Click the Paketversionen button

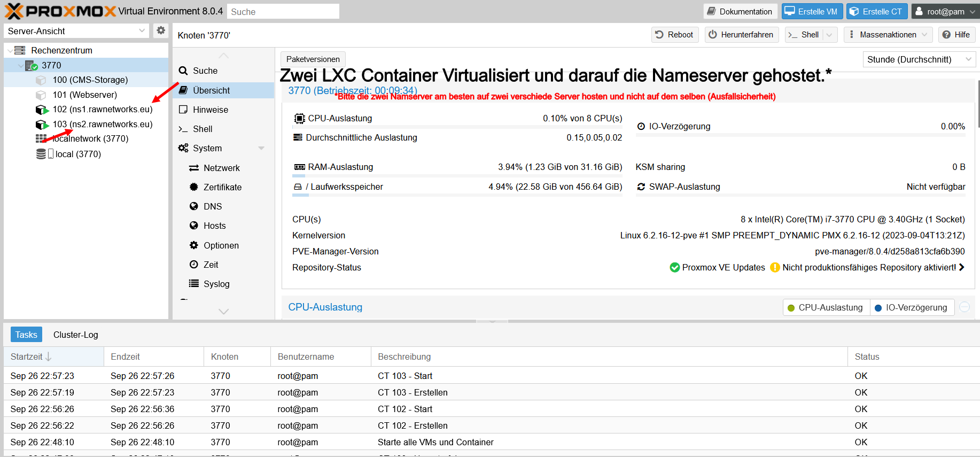pos(313,59)
